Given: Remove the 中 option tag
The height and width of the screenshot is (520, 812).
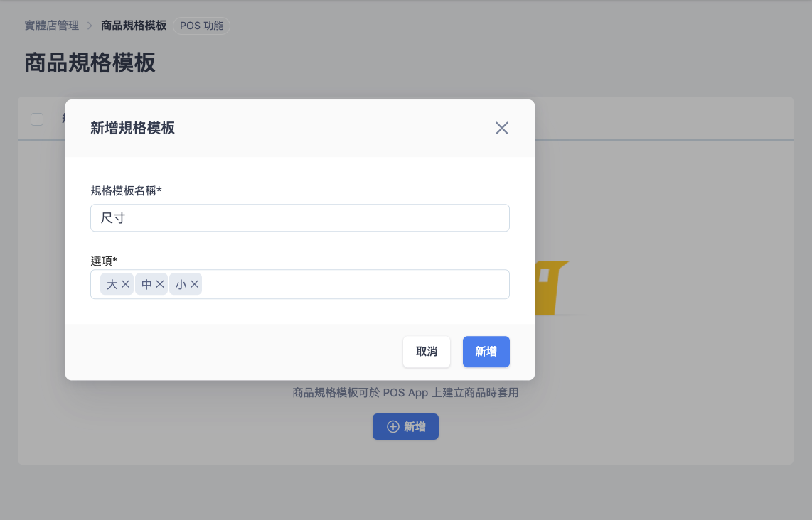Looking at the screenshot, I should coord(160,284).
